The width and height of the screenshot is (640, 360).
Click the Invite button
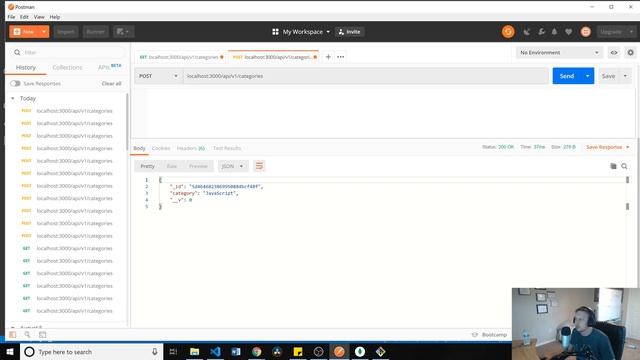tap(349, 32)
